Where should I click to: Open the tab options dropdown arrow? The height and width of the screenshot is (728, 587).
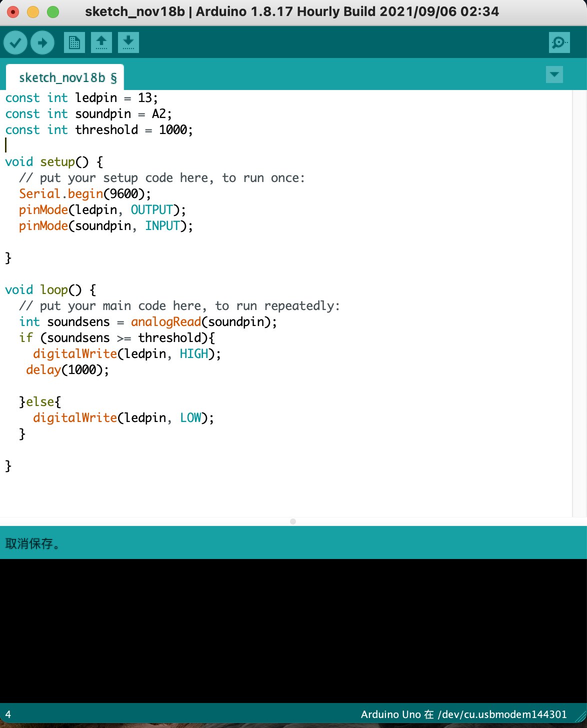(554, 74)
